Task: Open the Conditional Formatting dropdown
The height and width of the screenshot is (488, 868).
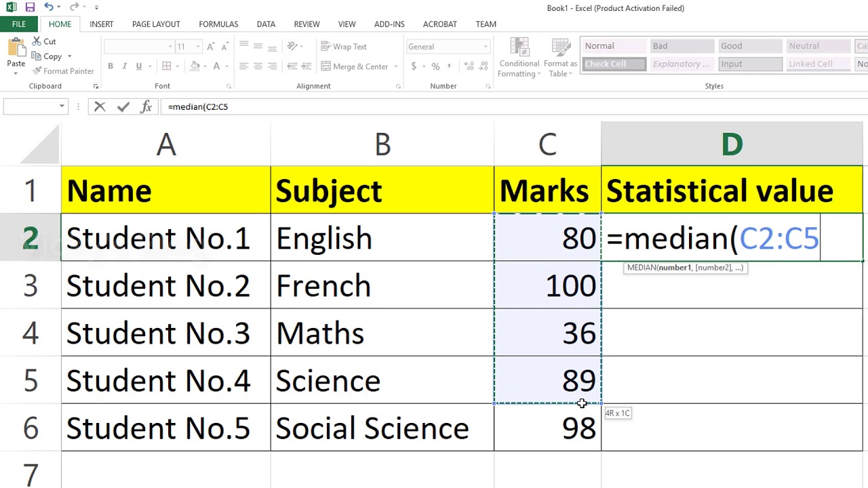Action: pos(519,58)
